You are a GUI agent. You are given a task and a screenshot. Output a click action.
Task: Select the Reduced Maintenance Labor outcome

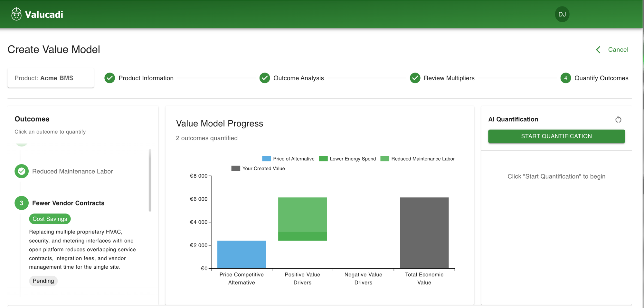72,171
